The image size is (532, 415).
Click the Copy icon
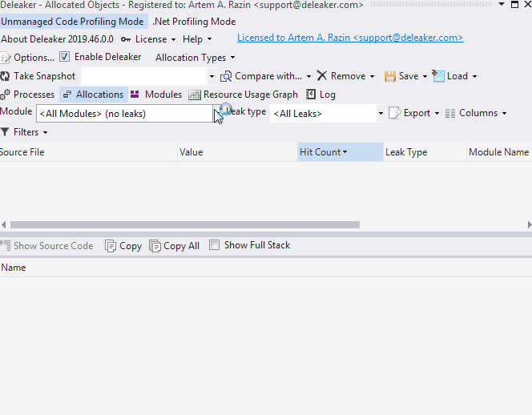(111, 246)
